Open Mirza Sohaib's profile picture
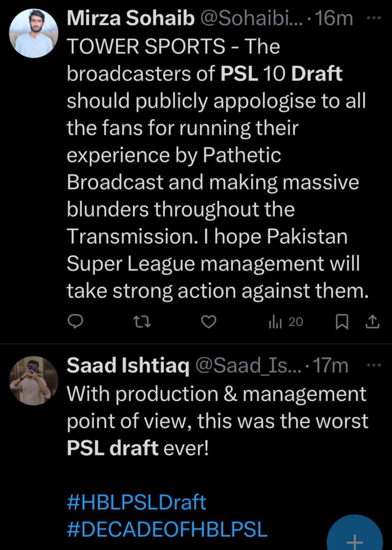The height and width of the screenshot is (550, 392). (34, 32)
